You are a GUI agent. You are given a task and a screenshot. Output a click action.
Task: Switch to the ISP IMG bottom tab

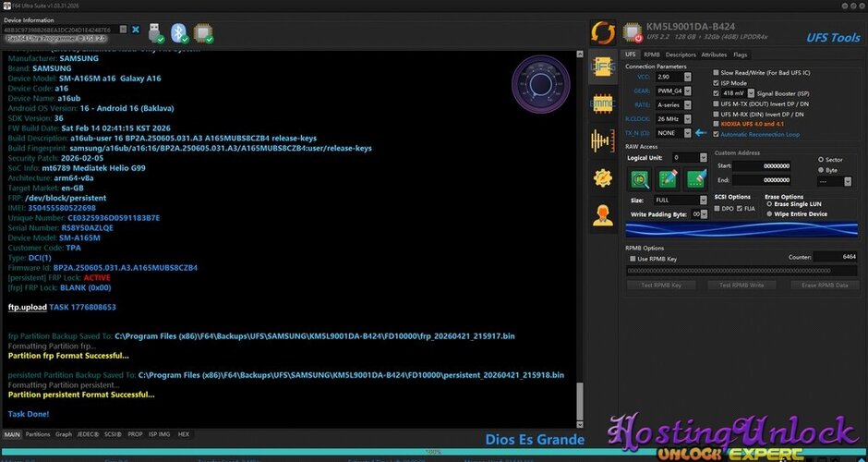160,434
